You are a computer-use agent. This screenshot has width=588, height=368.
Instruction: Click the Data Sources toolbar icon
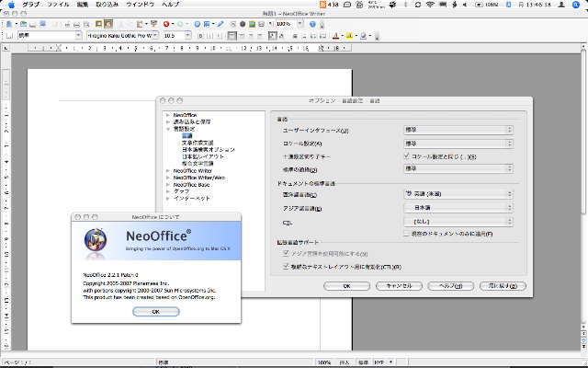pyautogui.click(x=261, y=24)
